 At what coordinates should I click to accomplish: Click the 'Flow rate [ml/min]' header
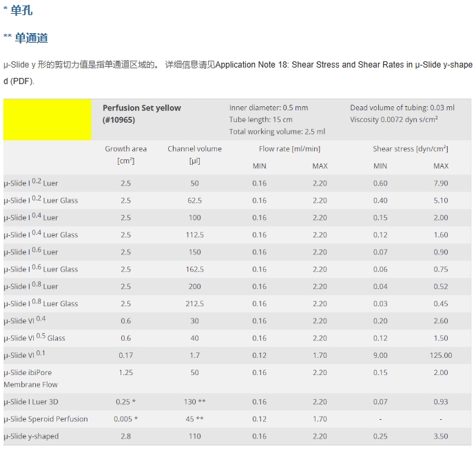[x=289, y=149]
